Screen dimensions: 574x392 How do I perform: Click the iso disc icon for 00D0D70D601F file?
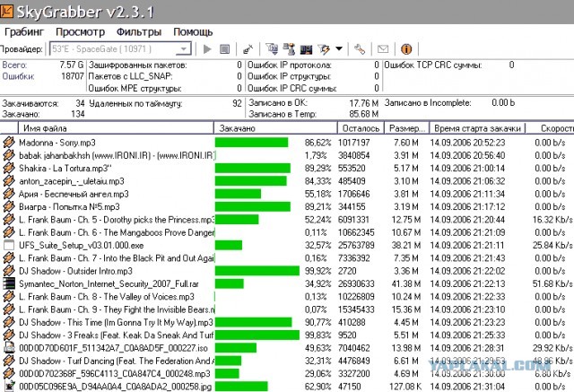[x=9, y=348]
